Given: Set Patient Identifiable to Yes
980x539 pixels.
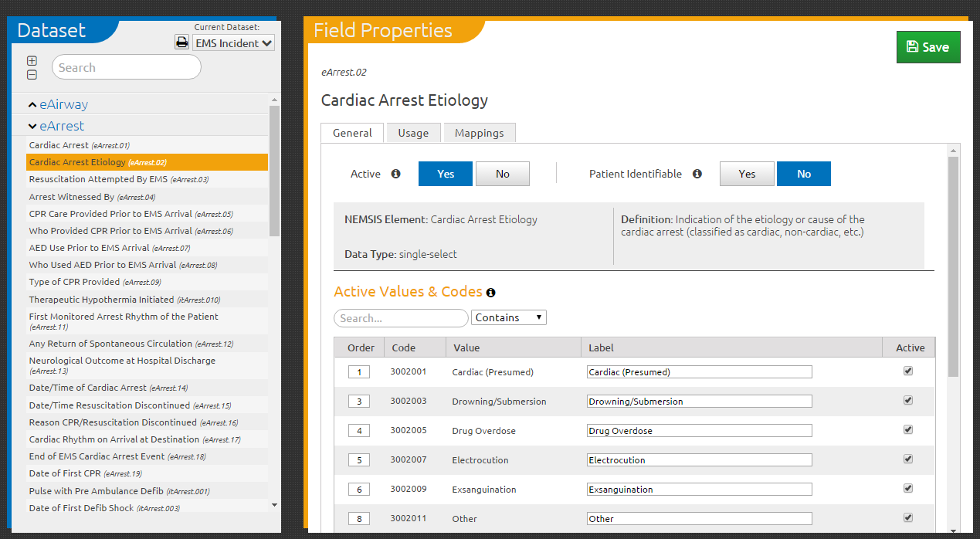Looking at the screenshot, I should coord(746,174).
